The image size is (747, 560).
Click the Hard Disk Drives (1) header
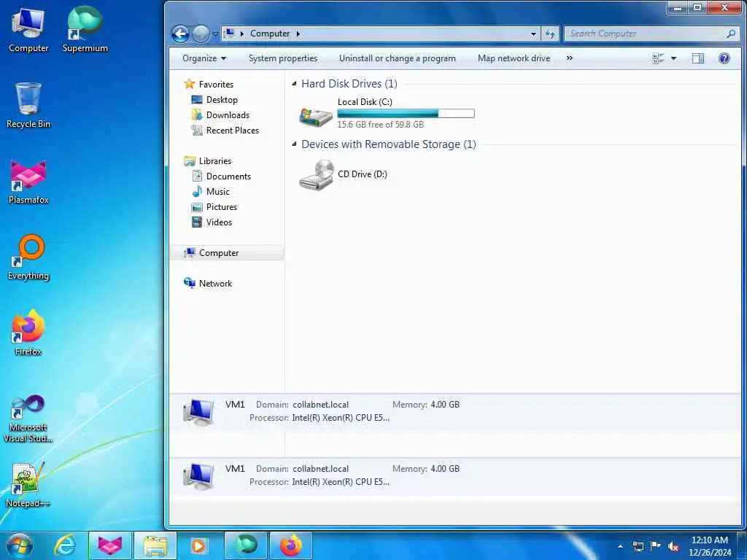(349, 84)
